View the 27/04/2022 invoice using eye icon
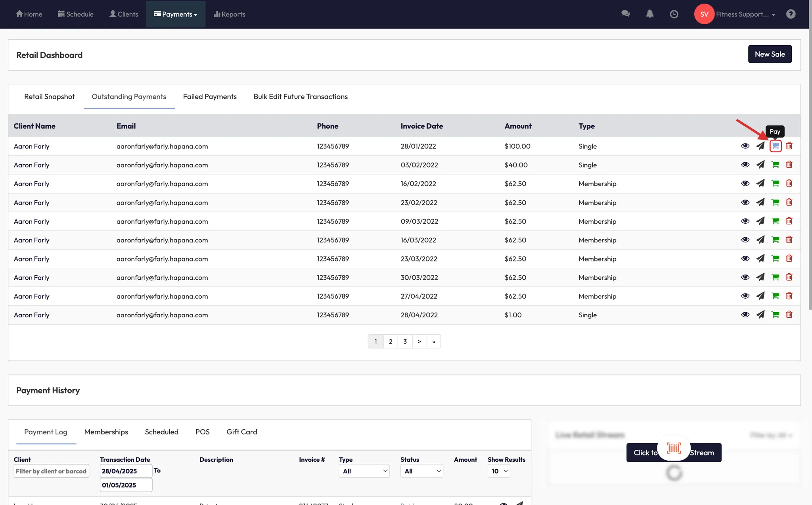This screenshot has width=812, height=505. [745, 296]
